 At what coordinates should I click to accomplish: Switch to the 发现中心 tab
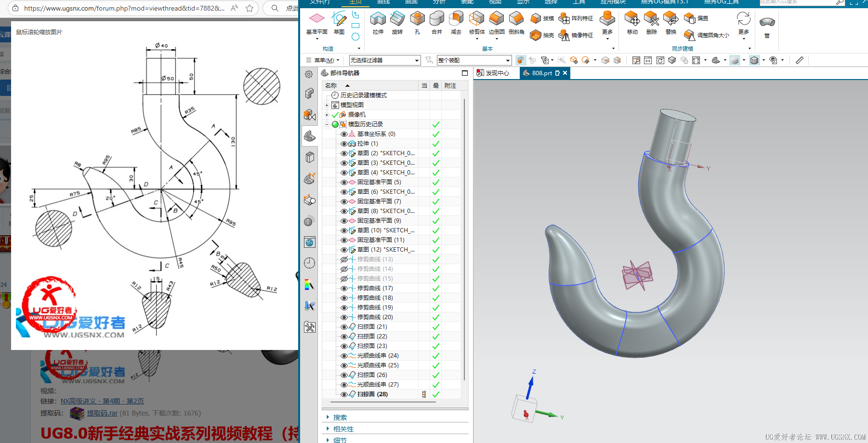[x=493, y=73]
